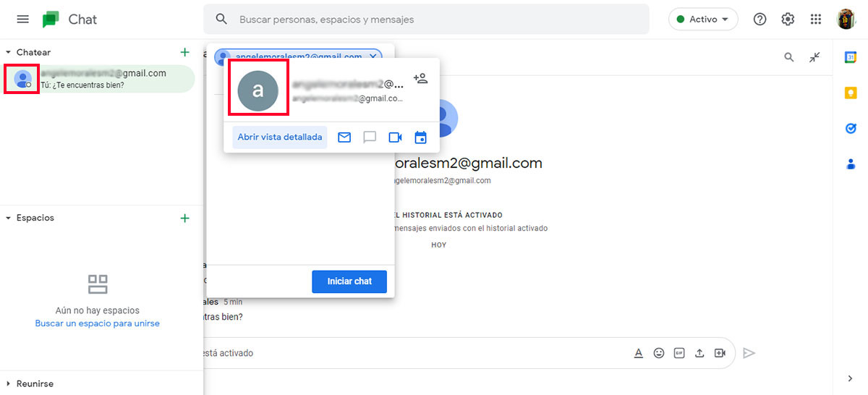Screen dimensions: 868x395
Task: Click the upload file icon
Action: coord(699,353)
